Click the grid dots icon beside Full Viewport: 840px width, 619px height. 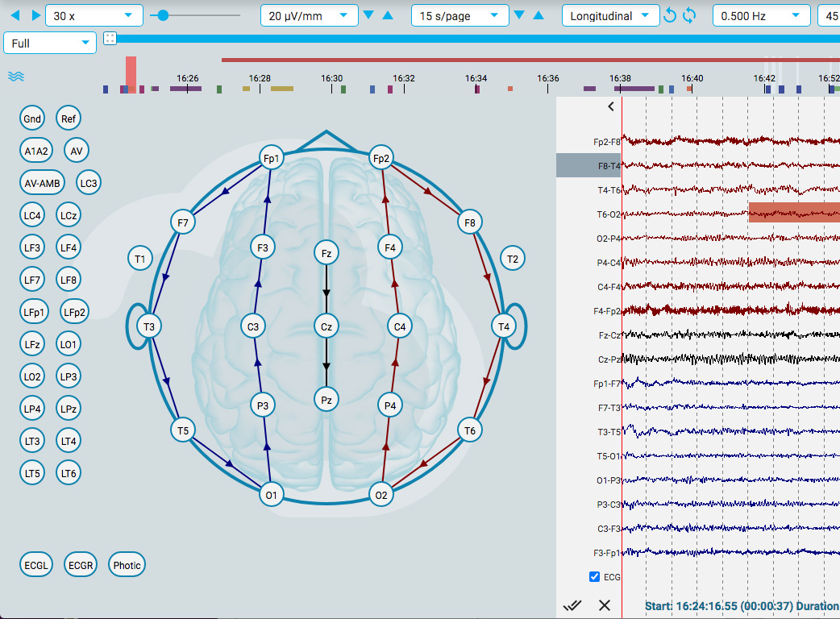click(110, 39)
